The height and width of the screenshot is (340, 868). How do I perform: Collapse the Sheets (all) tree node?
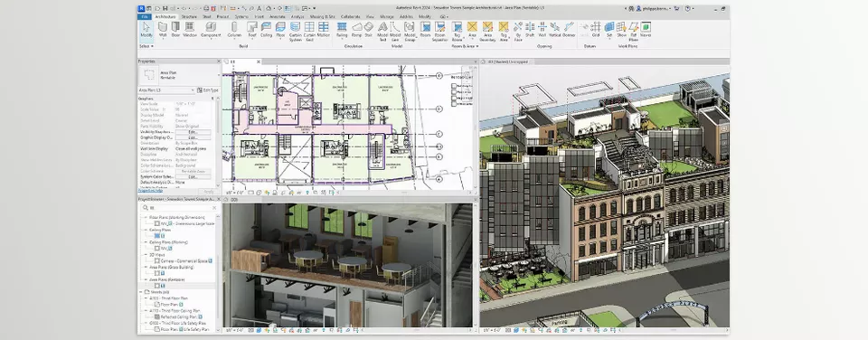[x=141, y=291]
